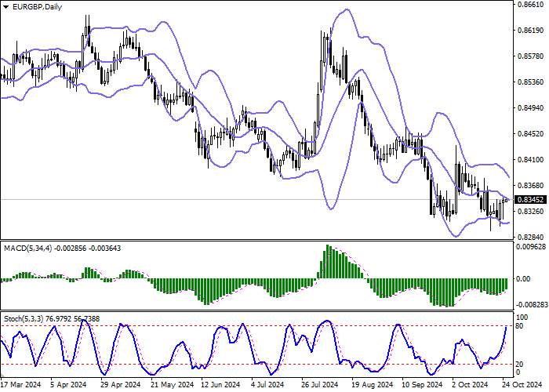This screenshot has width=549, height=392.
Task: Click MACD scale value 0.009628
Action: tap(532, 246)
